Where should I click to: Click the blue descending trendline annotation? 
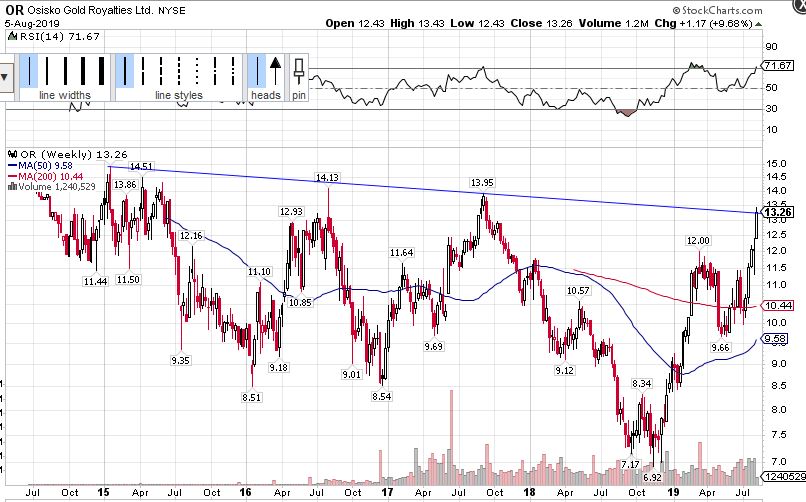[432, 190]
